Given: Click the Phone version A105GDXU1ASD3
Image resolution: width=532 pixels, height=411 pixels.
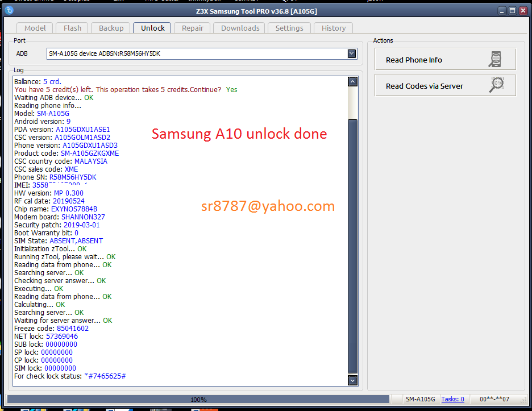Looking at the screenshot, I should 90,146.
